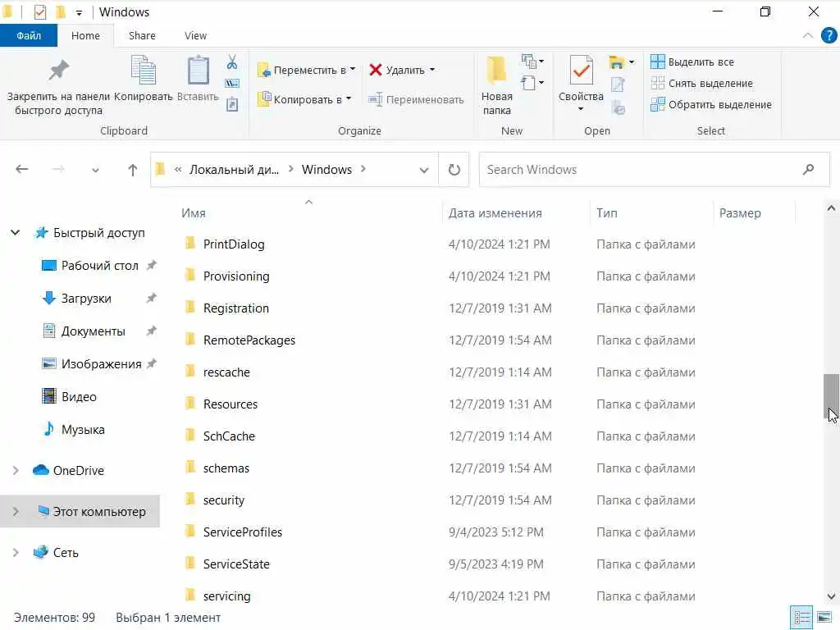Click quick access toolbar Properties checkbox icon
840x630 pixels.
[39, 11]
